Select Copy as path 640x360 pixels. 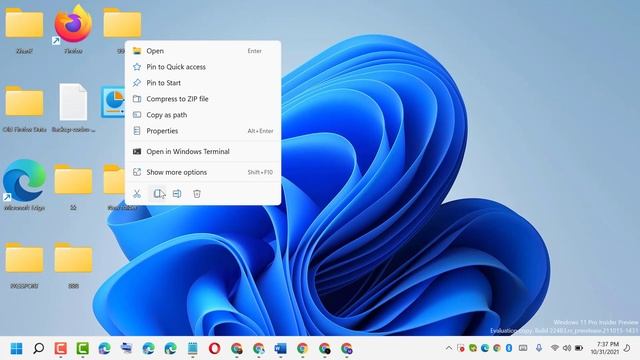click(203, 115)
